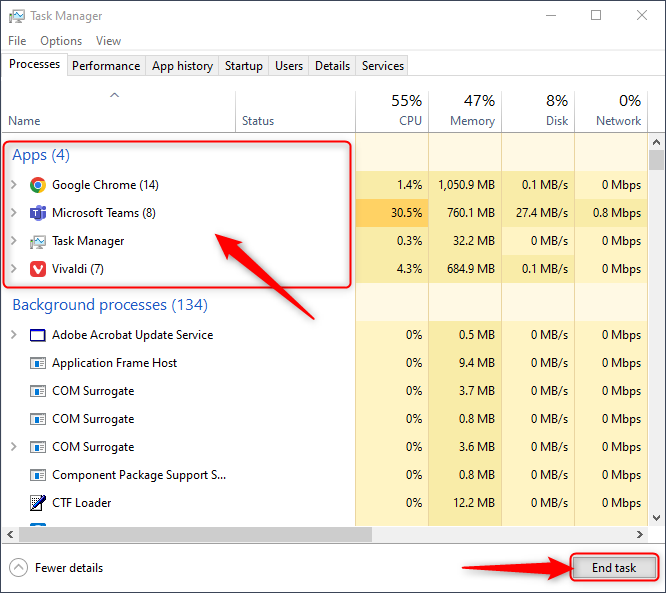Click the CTF Loader pen icon

(x=38, y=503)
